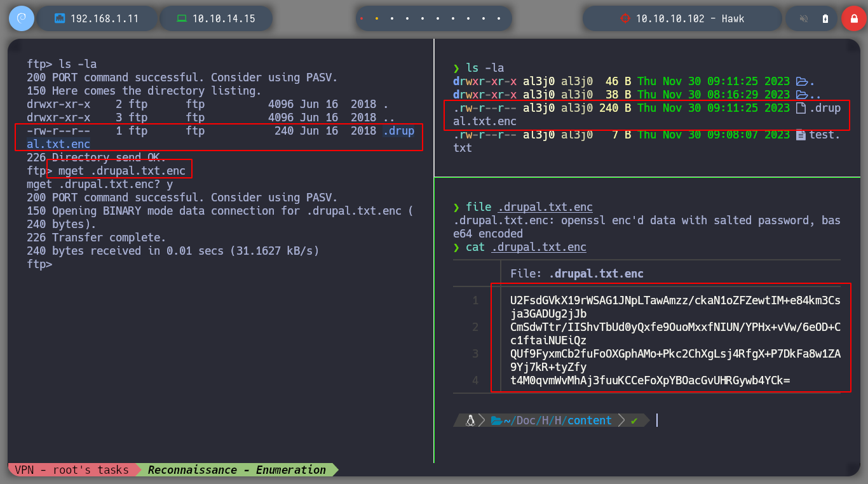868x484 pixels.
Task: Click '226 Directory send OK.' line
Action: point(97,158)
